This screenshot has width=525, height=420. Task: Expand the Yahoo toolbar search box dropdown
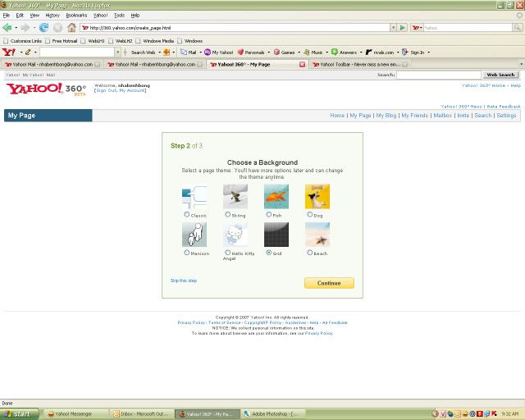[117, 52]
